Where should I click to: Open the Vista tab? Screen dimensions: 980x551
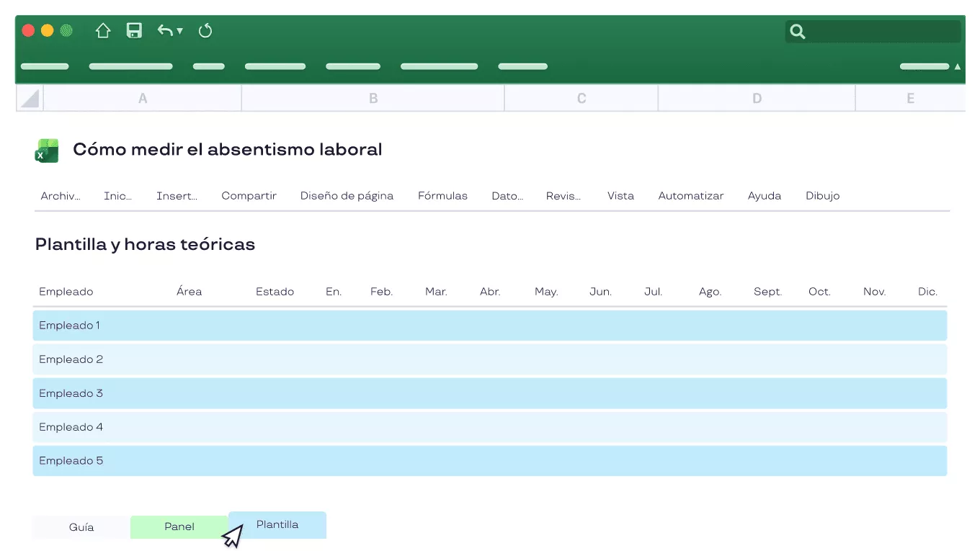620,196
